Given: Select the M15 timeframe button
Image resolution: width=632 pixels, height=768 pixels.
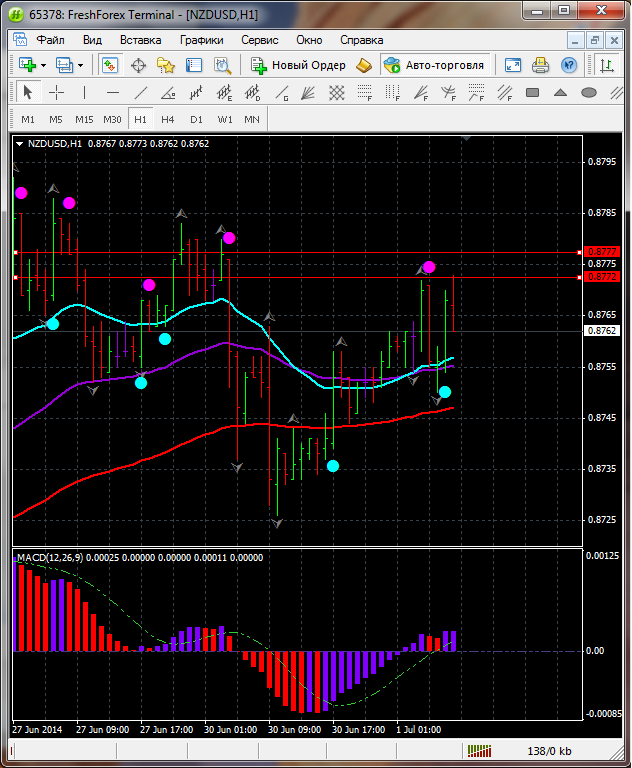Looking at the screenshot, I should pos(84,119).
